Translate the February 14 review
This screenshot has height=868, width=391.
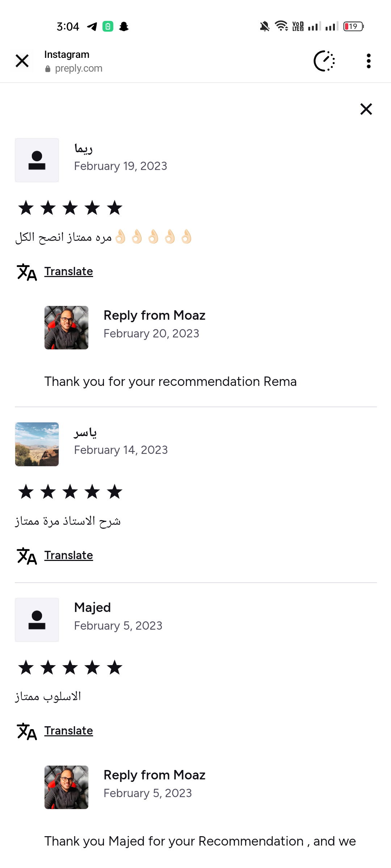[68, 555]
